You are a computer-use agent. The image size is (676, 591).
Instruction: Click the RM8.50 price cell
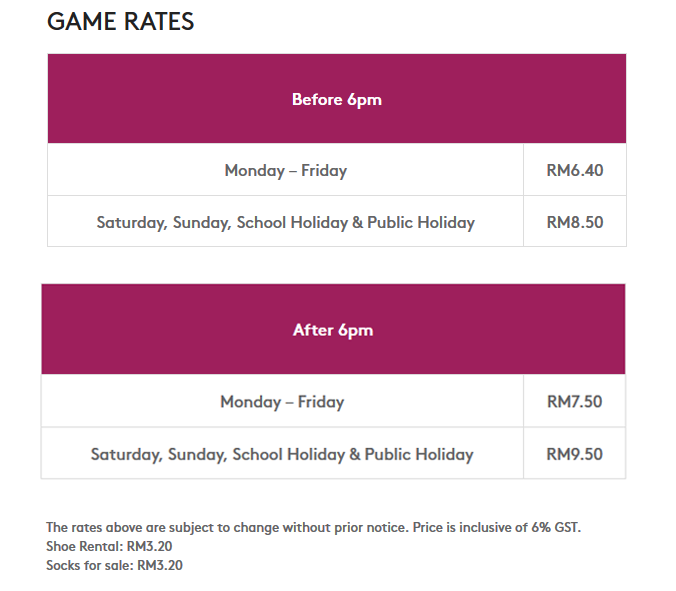point(575,222)
